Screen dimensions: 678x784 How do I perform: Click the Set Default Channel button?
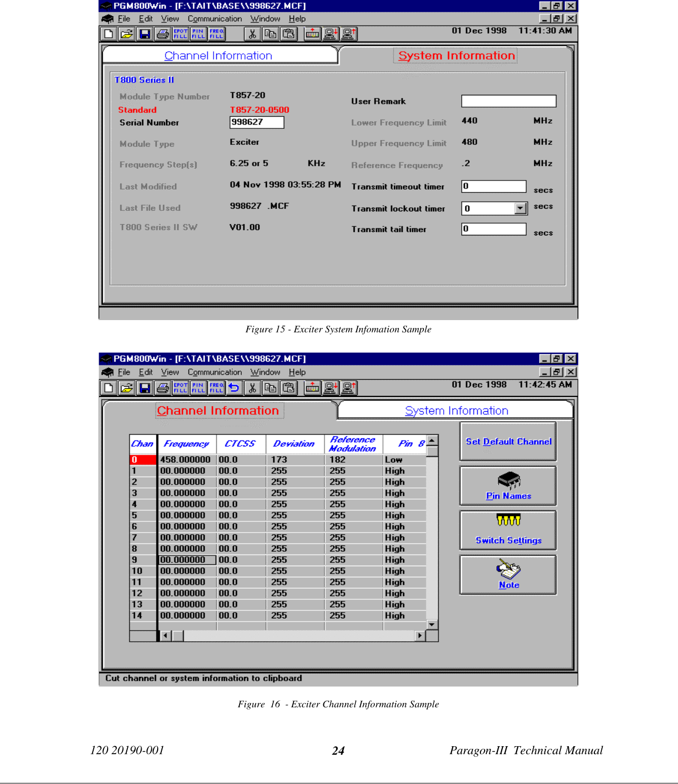click(509, 442)
